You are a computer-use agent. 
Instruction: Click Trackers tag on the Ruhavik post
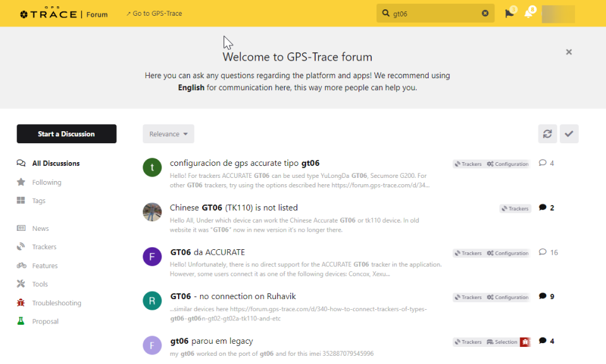[468, 297]
